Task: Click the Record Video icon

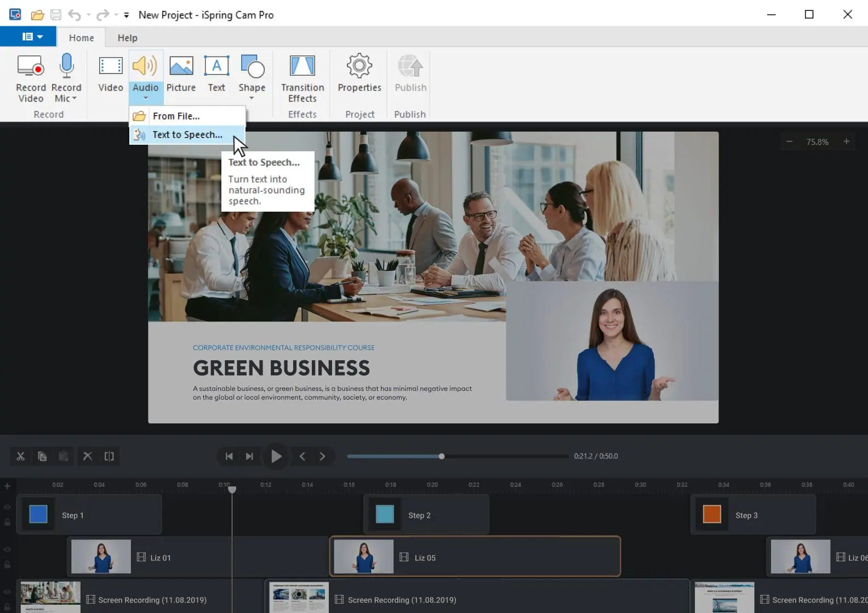Action: click(x=31, y=66)
